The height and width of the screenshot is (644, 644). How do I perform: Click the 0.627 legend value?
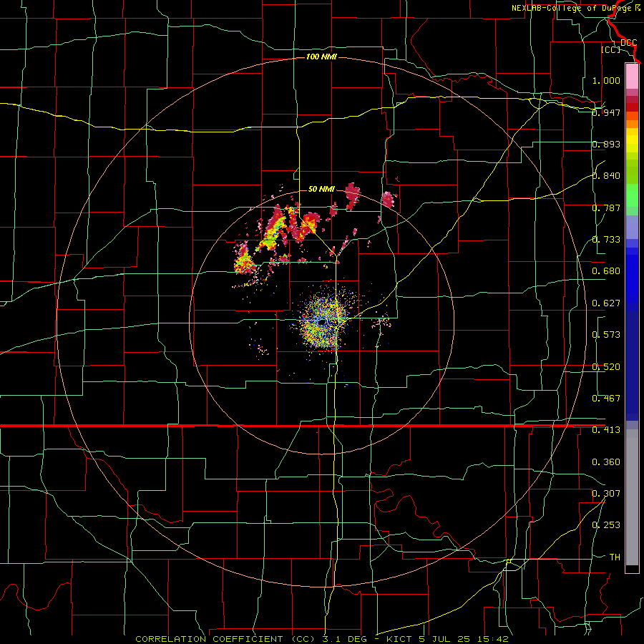(x=606, y=303)
